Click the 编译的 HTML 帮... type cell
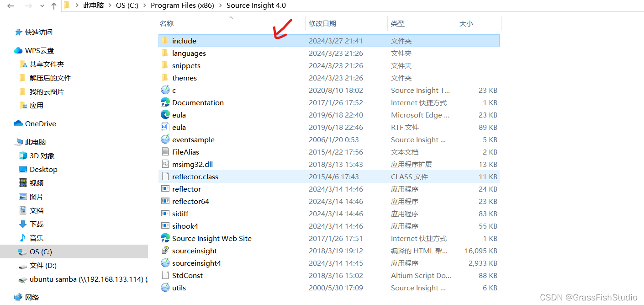Screen dimensions: 644x305 [x=419, y=251]
